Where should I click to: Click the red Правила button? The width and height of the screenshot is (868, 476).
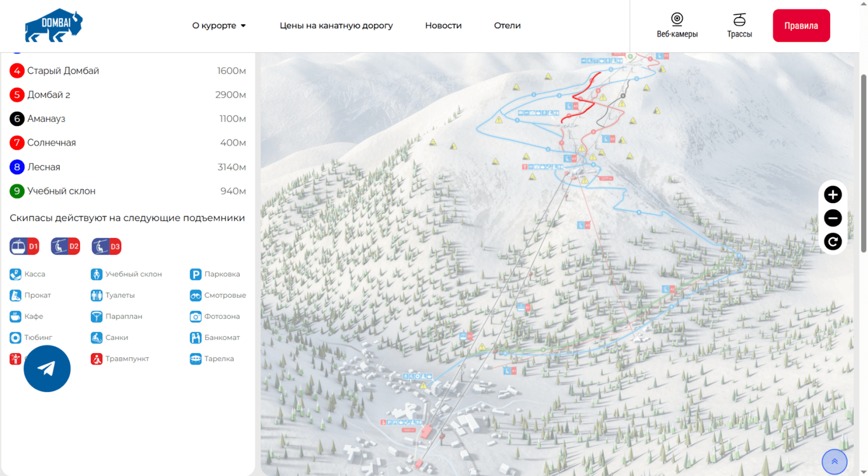pyautogui.click(x=801, y=26)
